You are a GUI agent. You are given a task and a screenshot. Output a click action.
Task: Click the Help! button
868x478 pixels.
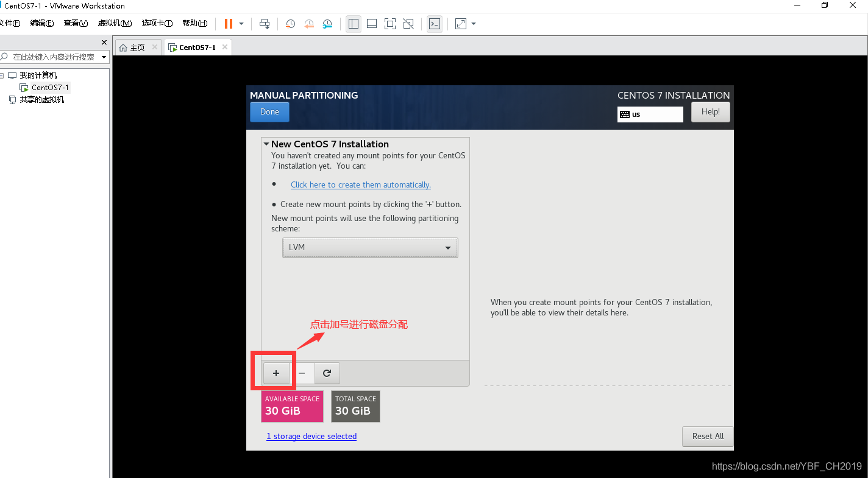point(710,111)
